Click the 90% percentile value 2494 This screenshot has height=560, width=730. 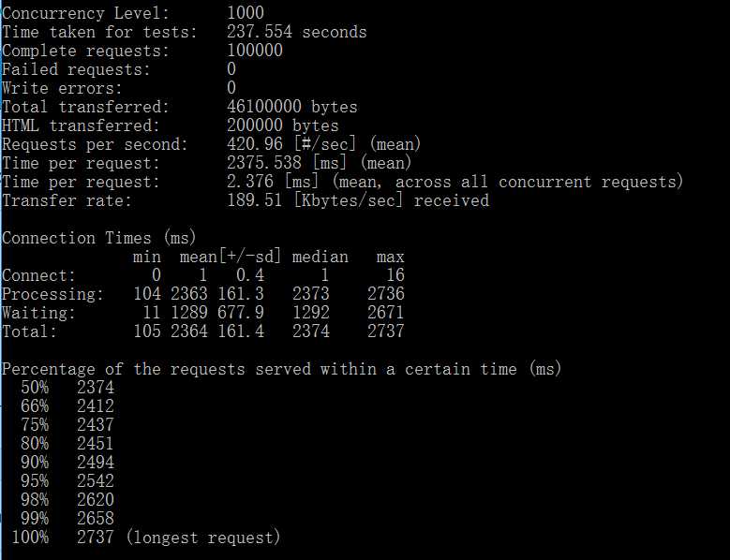tap(96, 462)
